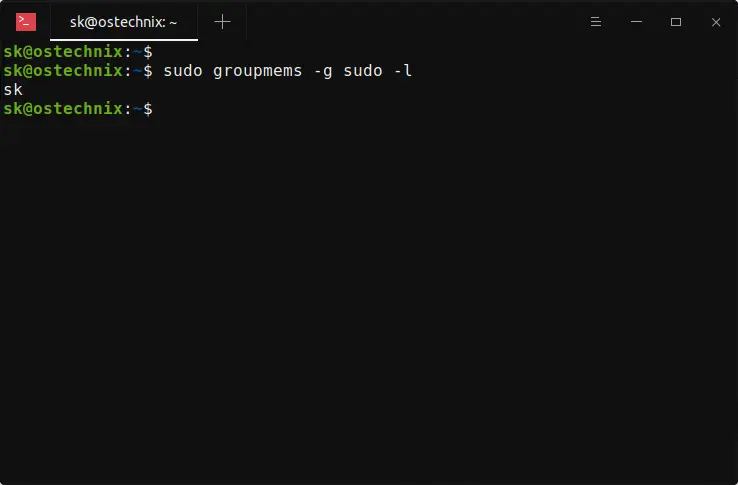The image size is (738, 485).
Task: Click the sk output line
Action: pos(13,89)
